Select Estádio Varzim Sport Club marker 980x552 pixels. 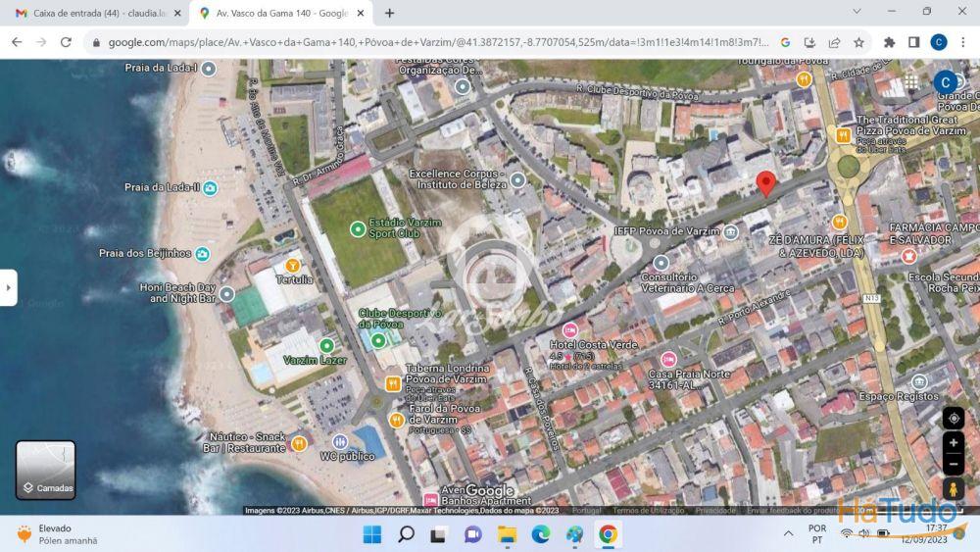[357, 228]
